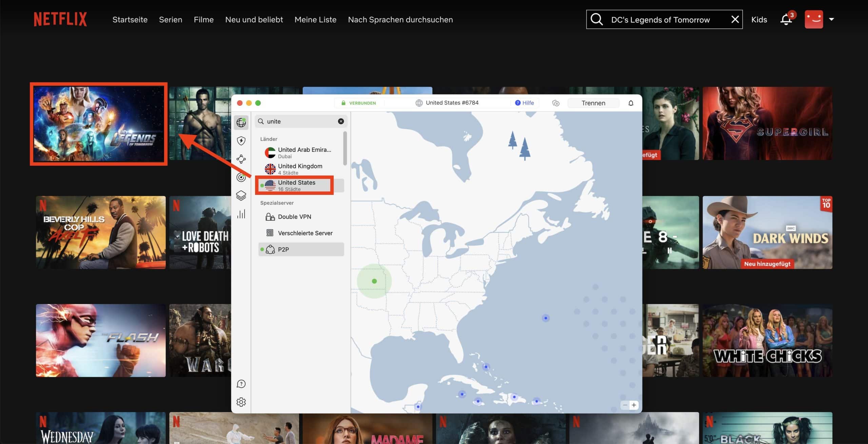
Task: Select United Kingdom server
Action: pos(301,169)
